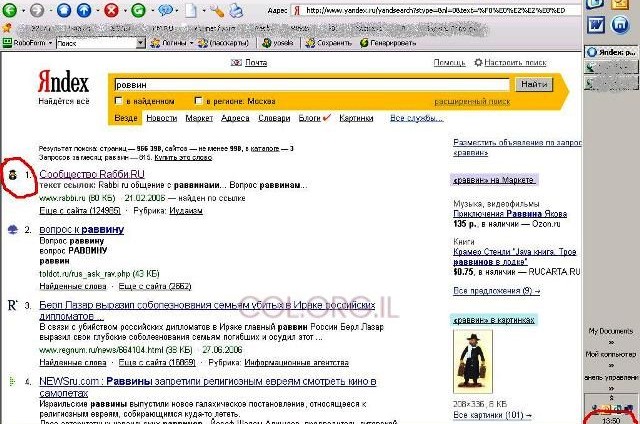The height and width of the screenshot is (424, 640).
Task: Click the Найти search button
Action: pos(534,84)
